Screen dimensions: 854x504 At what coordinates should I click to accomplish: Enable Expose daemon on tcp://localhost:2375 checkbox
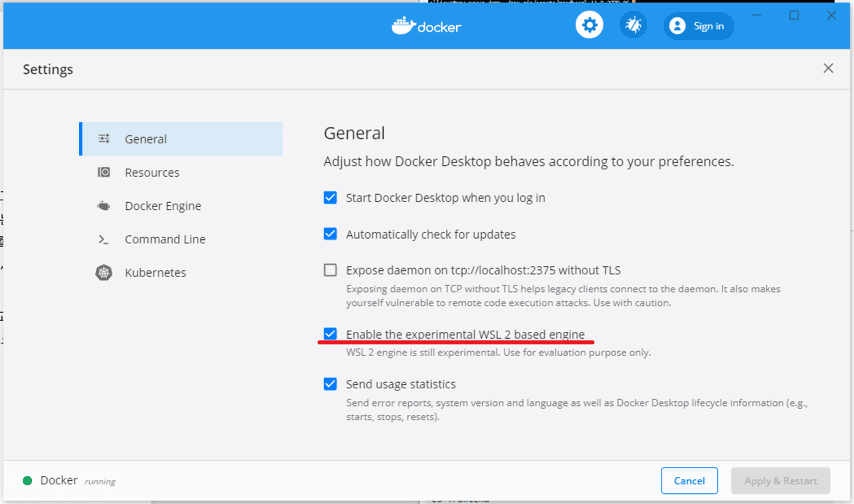[x=330, y=270]
